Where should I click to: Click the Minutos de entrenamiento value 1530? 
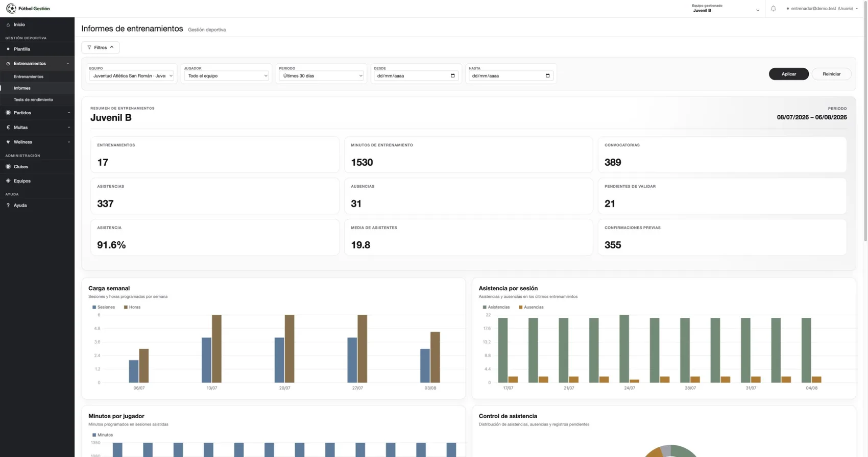[x=362, y=163]
